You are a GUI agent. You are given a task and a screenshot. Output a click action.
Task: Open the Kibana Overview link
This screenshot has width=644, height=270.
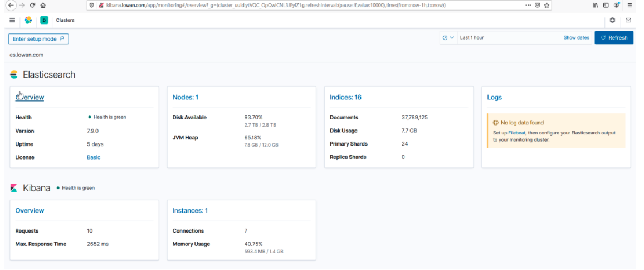tap(30, 210)
